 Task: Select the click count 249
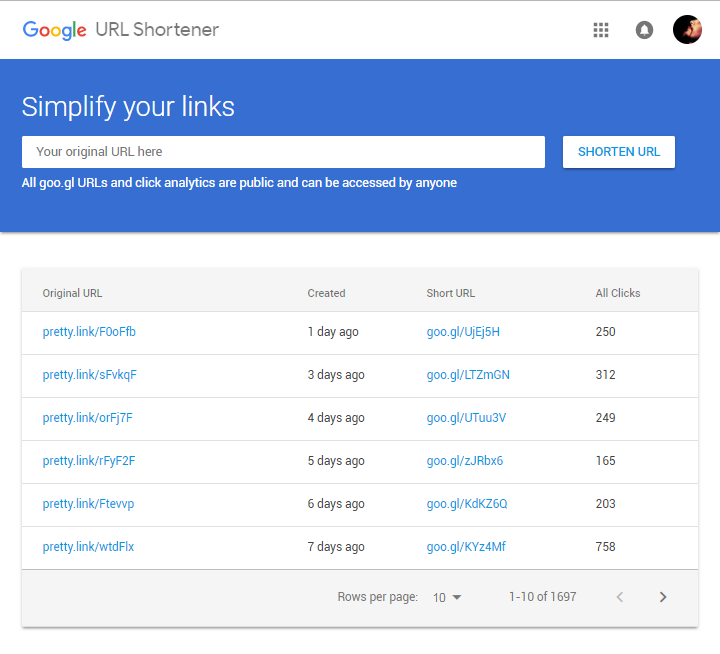tap(605, 418)
